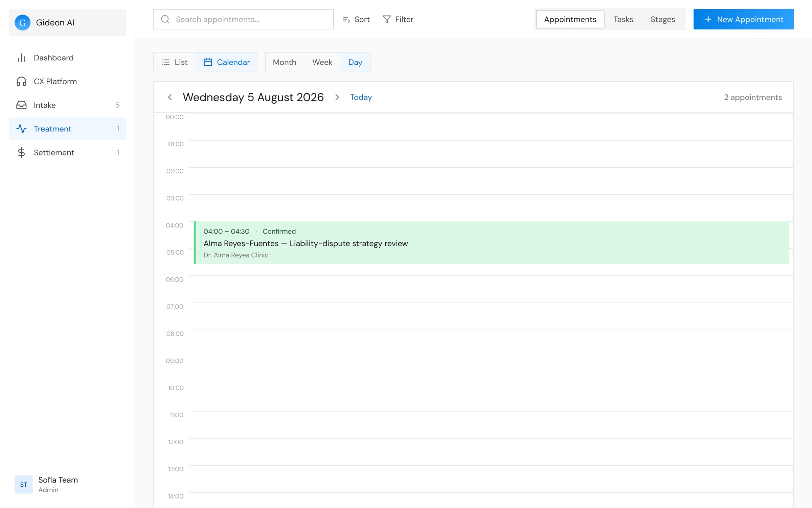Open Dashboard from the sidebar

point(68,58)
